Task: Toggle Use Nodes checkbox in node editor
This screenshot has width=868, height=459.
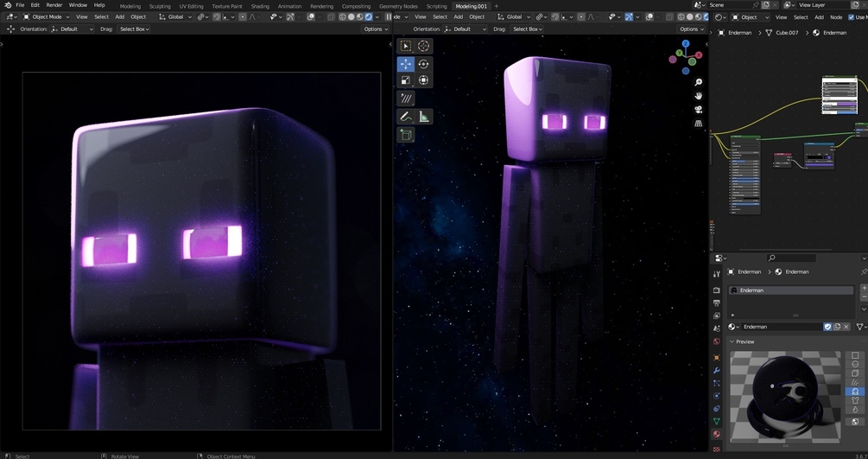Action: click(x=851, y=17)
